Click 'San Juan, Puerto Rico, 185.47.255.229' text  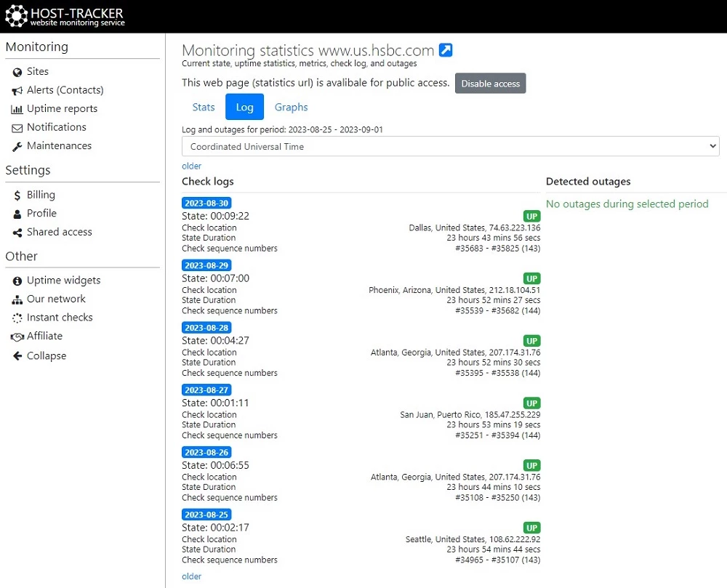[x=470, y=415]
